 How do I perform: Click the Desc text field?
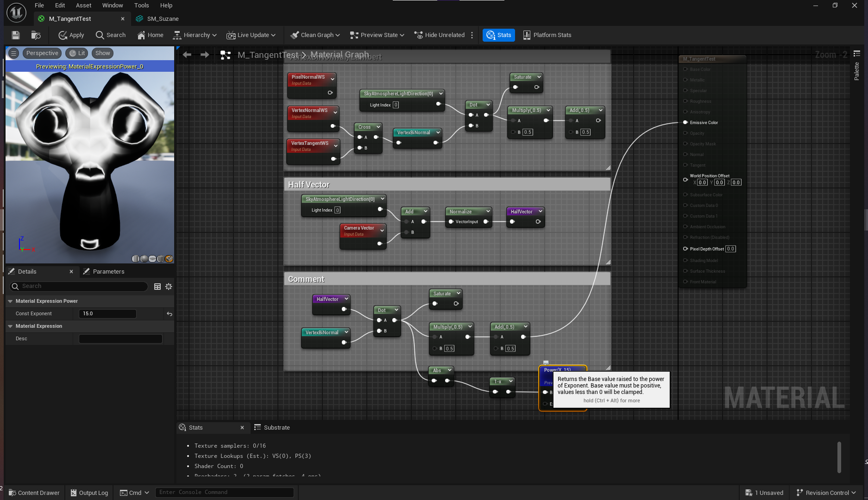click(x=120, y=339)
